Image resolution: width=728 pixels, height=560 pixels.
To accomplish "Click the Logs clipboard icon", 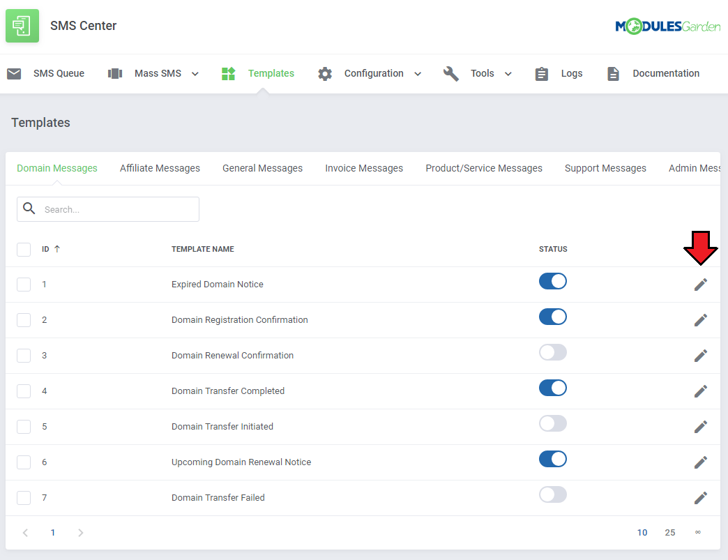I will click(541, 74).
